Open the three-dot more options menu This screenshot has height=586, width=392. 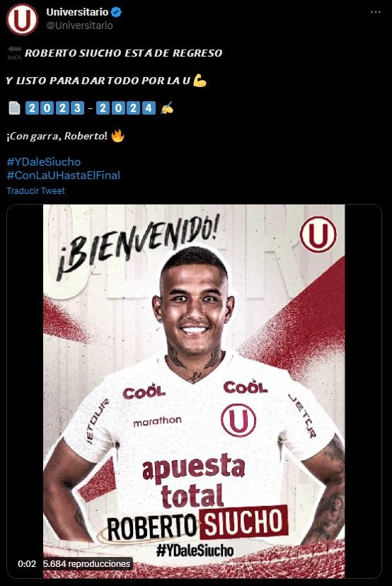pos(375,12)
